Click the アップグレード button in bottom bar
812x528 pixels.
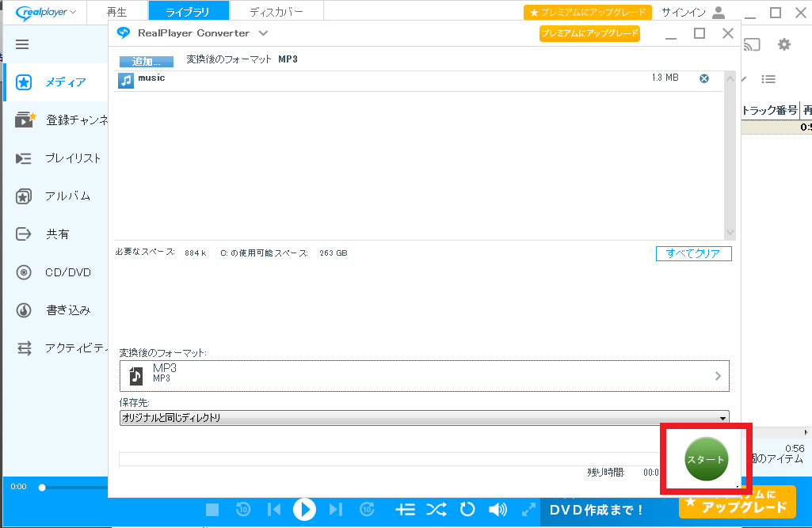point(738,502)
